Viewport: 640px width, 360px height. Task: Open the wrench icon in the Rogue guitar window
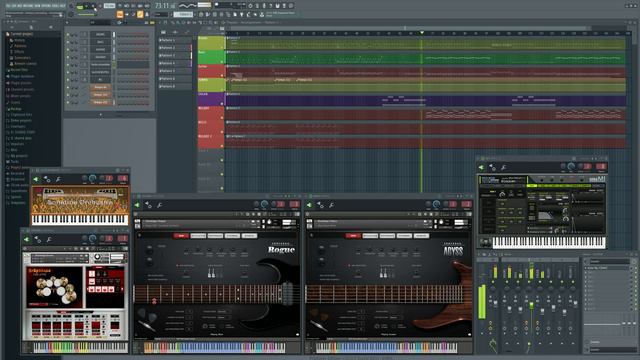coord(160,205)
